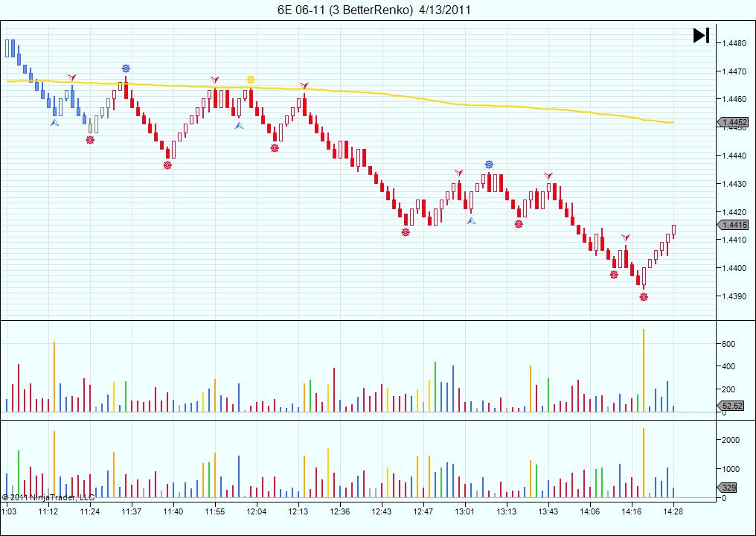
Task: Select the red gear marker under the 1.4390 low
Action: tap(644, 297)
